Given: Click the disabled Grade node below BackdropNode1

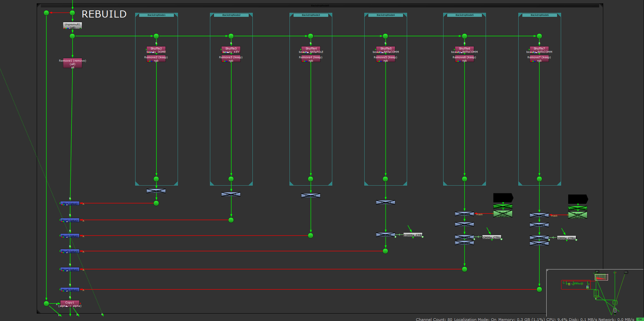Looking at the screenshot, I should 156,191.
